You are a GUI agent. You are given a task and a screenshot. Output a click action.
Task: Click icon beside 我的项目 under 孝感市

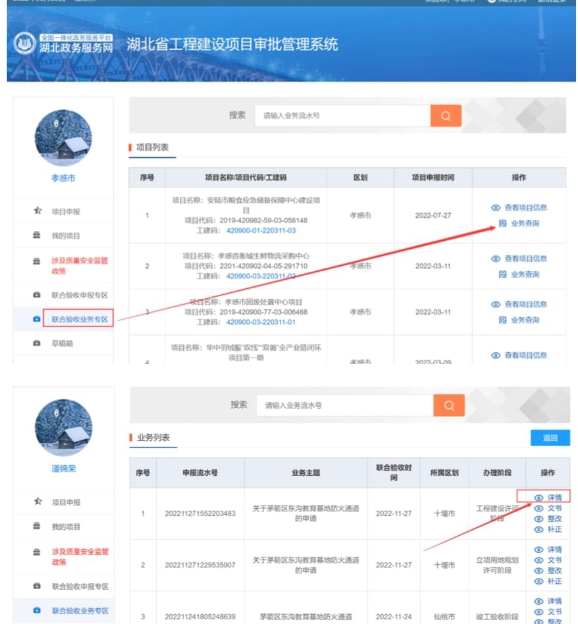point(37,235)
